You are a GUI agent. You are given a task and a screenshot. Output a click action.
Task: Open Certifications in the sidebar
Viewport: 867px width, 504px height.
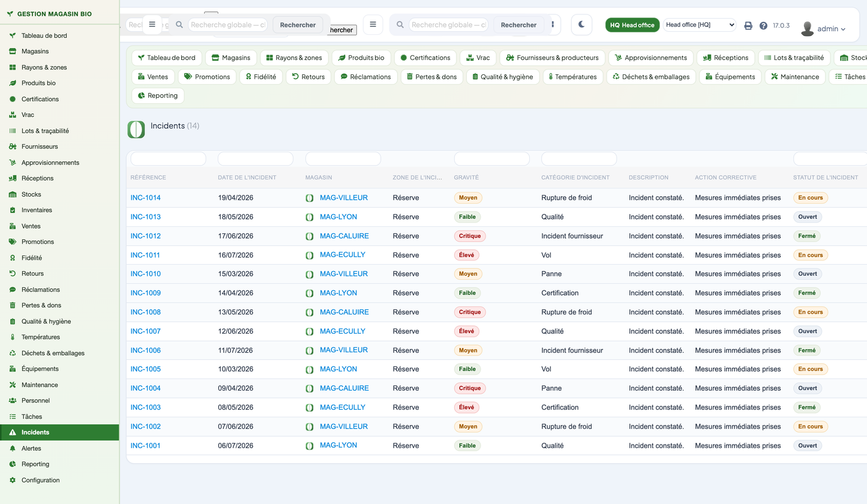point(59,99)
